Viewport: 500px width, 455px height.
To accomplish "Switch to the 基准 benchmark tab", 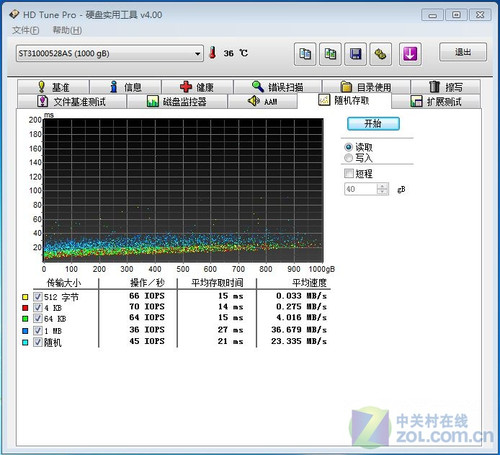I will click(53, 87).
